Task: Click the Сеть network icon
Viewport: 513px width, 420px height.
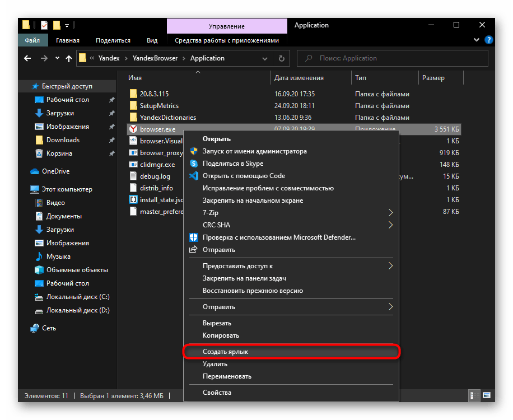Action: click(x=35, y=328)
